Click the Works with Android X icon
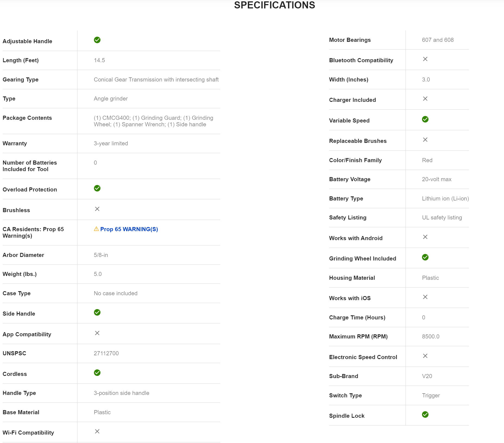 pos(425,237)
